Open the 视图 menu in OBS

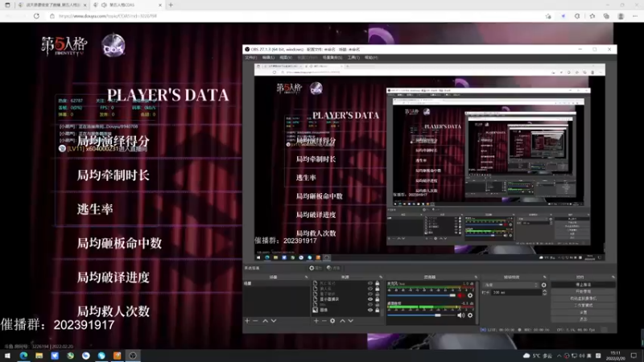[286, 57]
